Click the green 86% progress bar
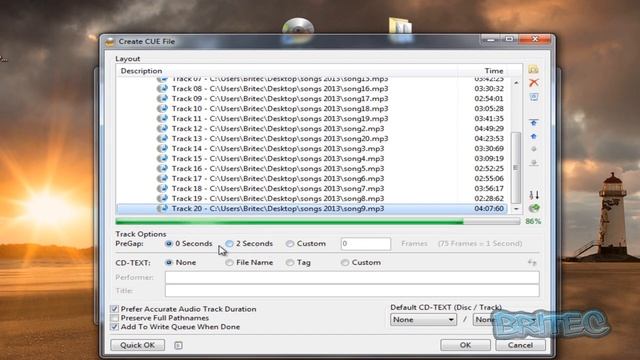 pos(318,222)
